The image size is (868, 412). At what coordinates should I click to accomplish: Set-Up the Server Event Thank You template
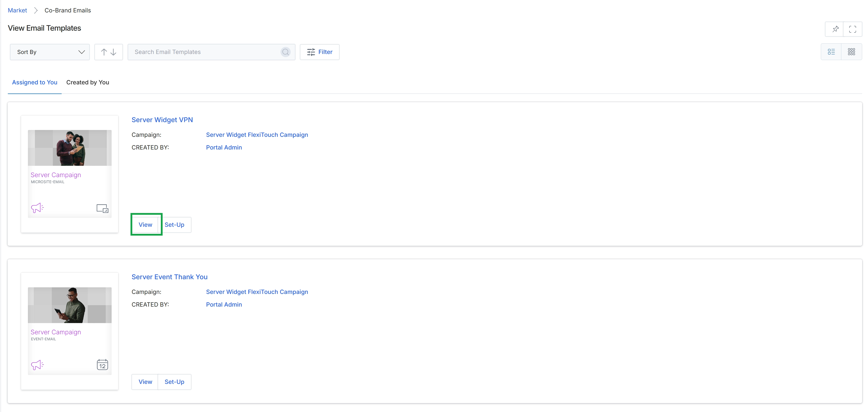(174, 382)
